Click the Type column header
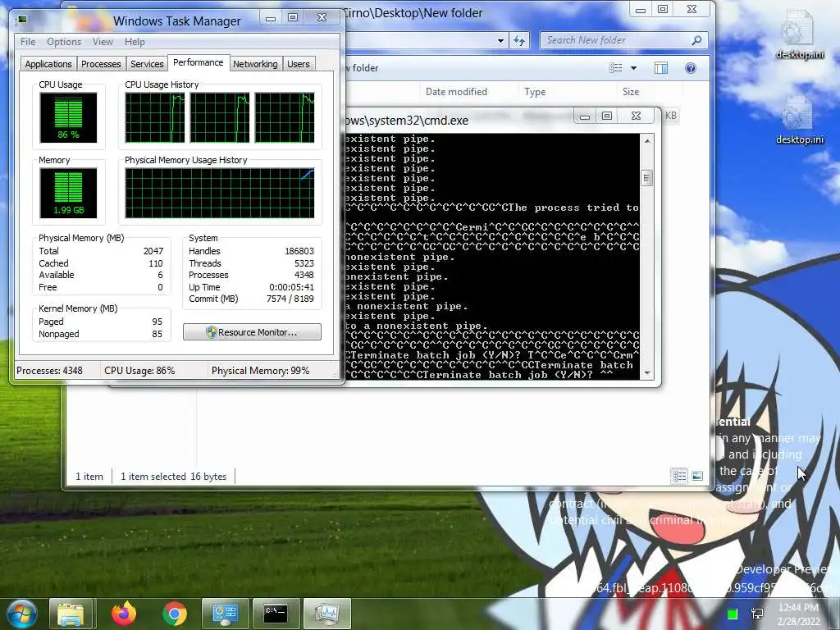This screenshot has height=630, width=840. [535, 92]
